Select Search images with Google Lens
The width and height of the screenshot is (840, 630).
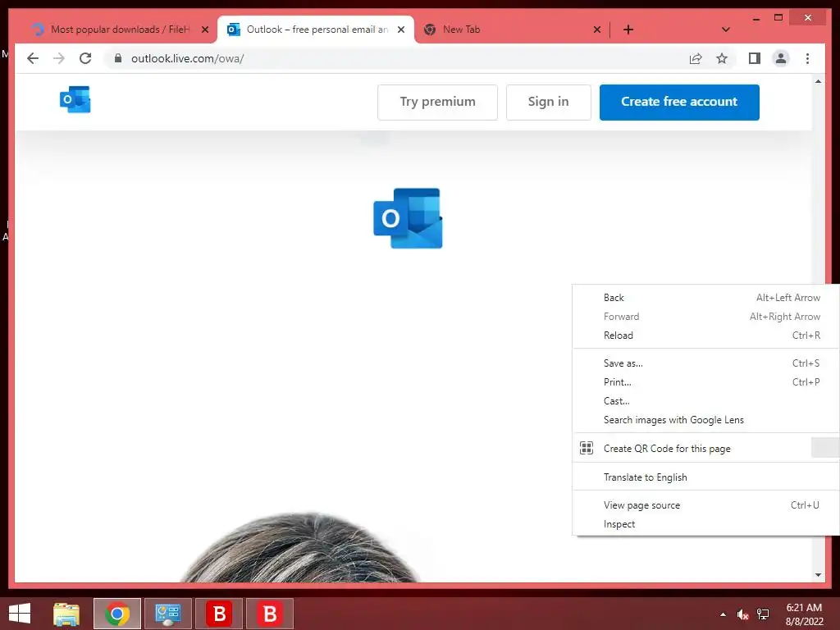pyautogui.click(x=705, y=420)
